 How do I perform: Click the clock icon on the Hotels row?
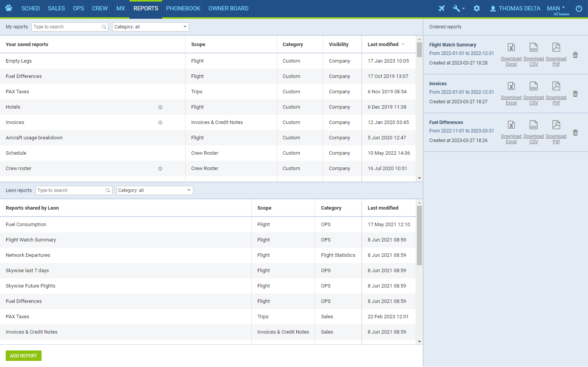[160, 107]
